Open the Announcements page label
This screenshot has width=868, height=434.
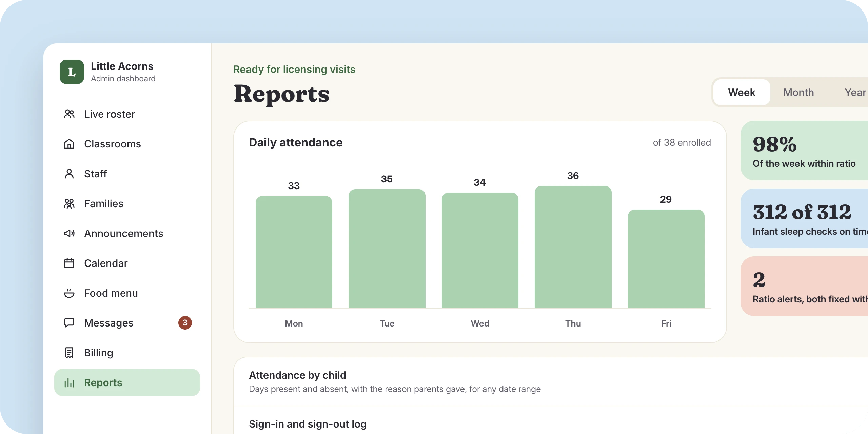[x=124, y=233]
